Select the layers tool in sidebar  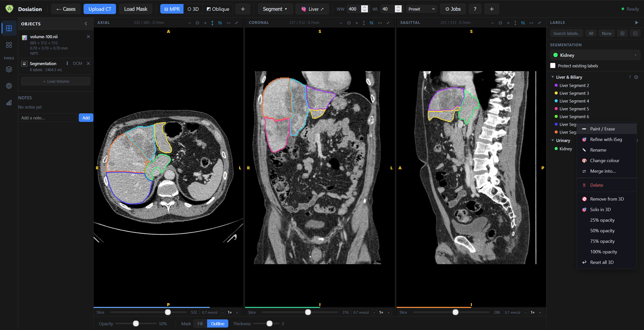(x=9, y=69)
